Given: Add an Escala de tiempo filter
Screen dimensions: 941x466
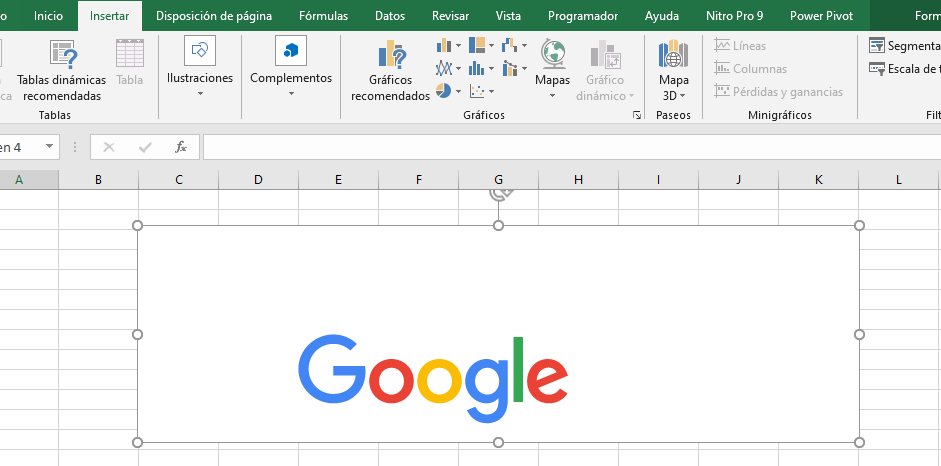Looking at the screenshot, I should [904, 69].
